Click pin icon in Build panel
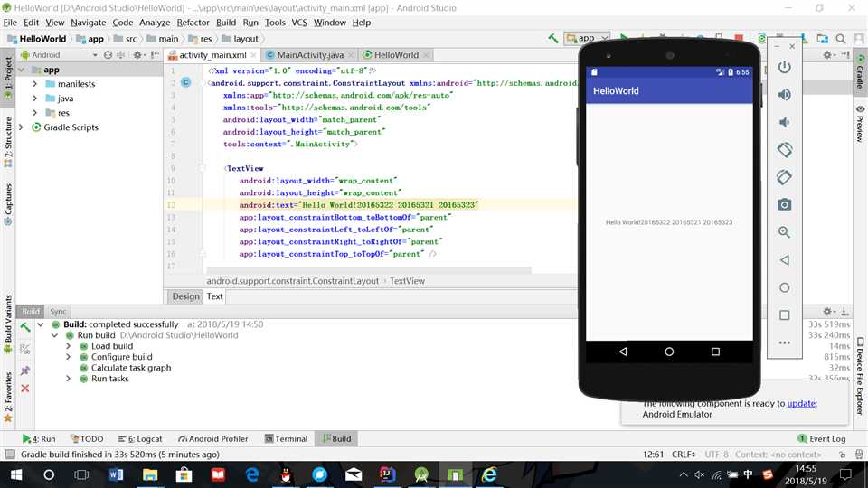The image size is (868, 488). click(x=25, y=371)
